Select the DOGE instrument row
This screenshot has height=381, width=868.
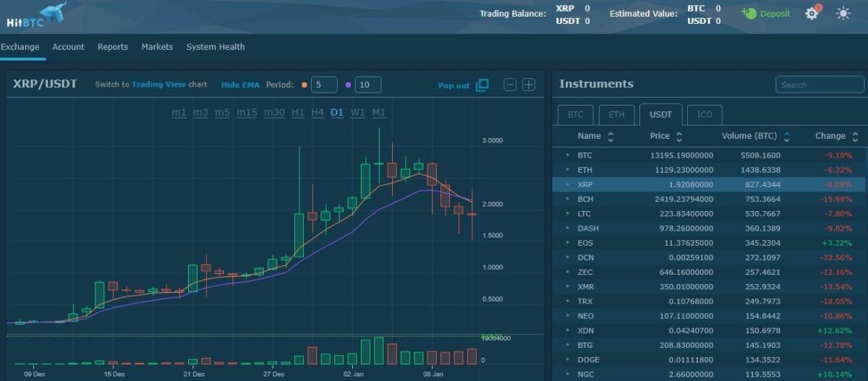click(710, 360)
